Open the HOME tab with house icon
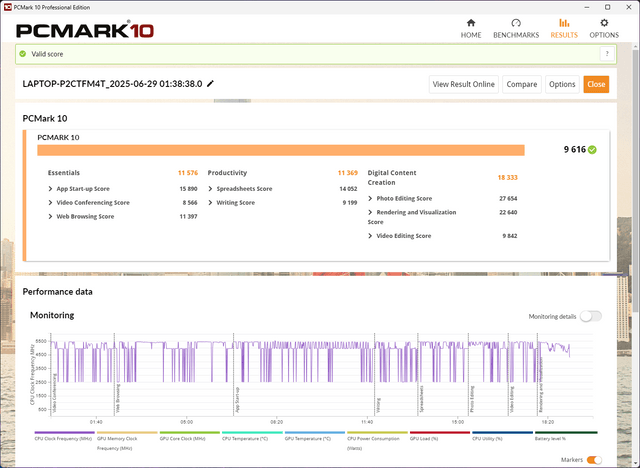 471,29
